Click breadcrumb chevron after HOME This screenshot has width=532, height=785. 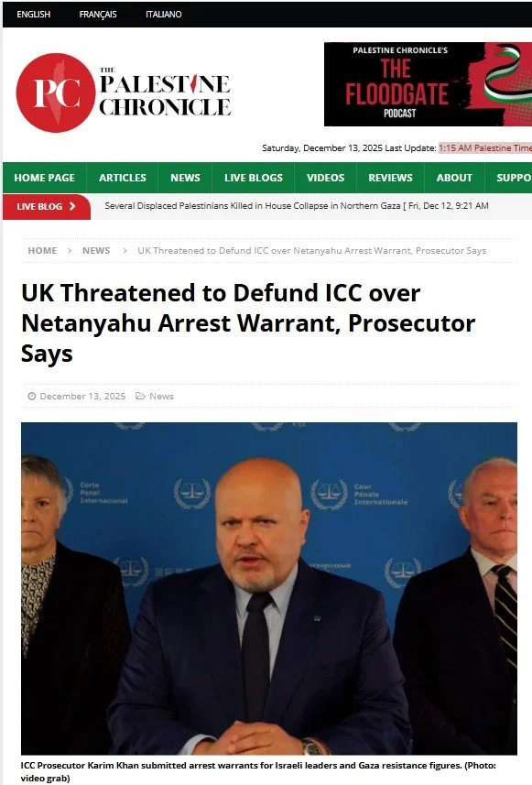[70, 251]
